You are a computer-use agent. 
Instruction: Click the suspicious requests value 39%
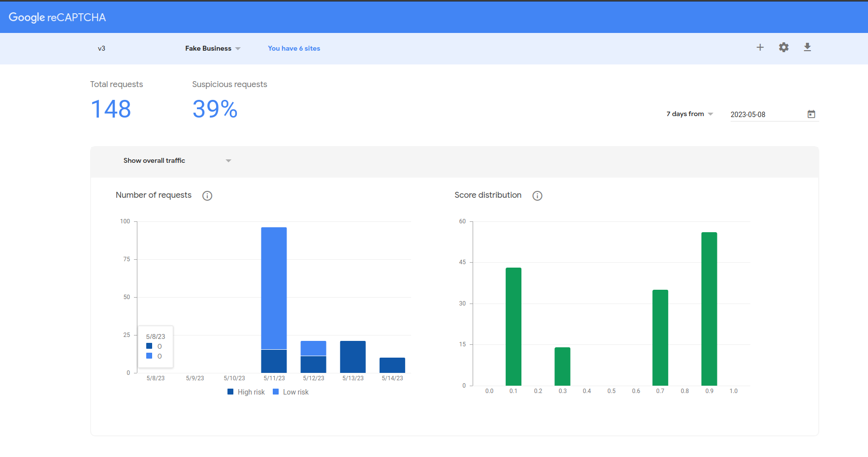[215, 109]
